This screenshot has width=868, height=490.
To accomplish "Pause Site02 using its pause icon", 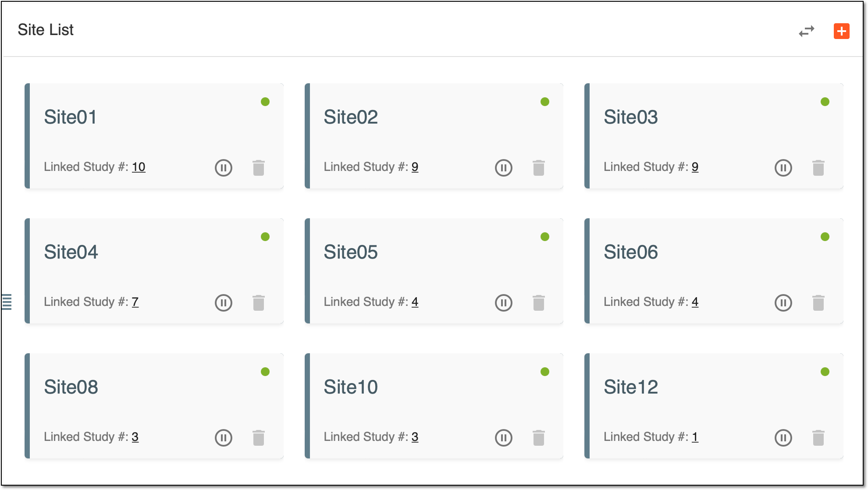I will (503, 167).
